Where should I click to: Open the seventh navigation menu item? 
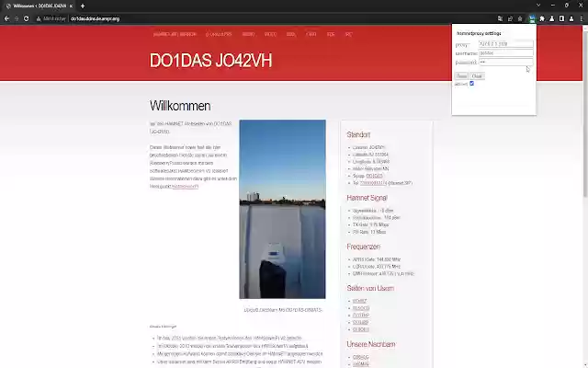click(331, 34)
